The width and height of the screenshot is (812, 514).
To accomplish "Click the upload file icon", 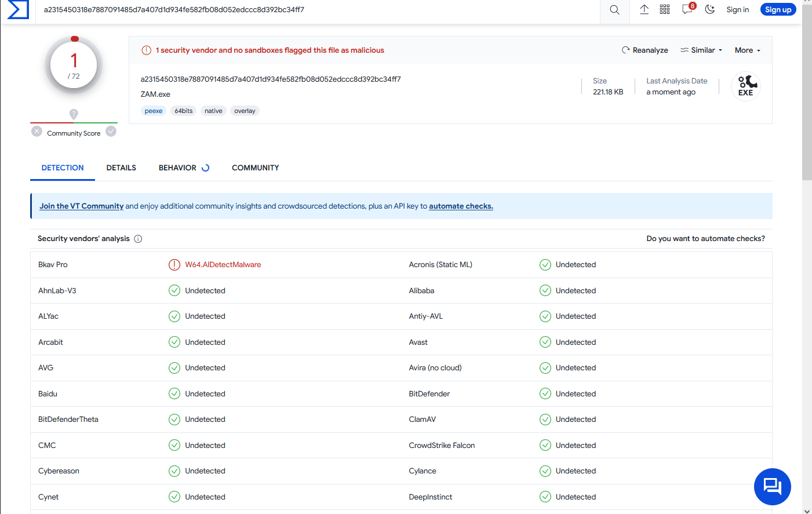I will [x=644, y=9].
